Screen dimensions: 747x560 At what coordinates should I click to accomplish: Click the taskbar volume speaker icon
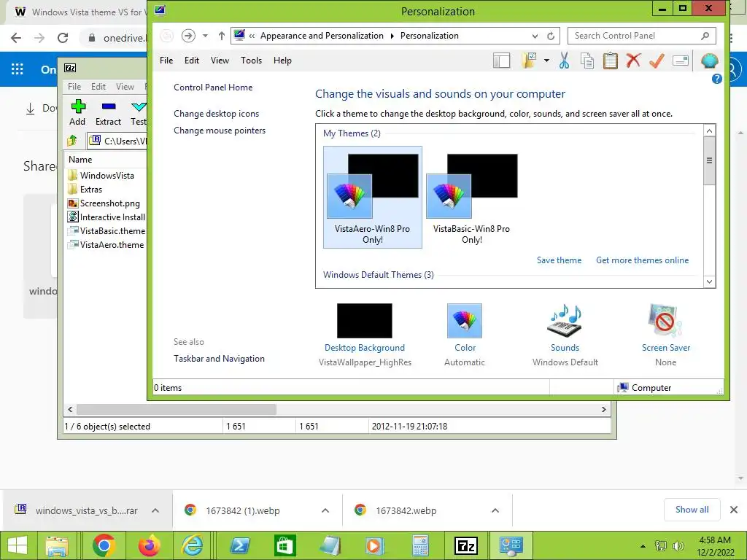click(x=678, y=546)
